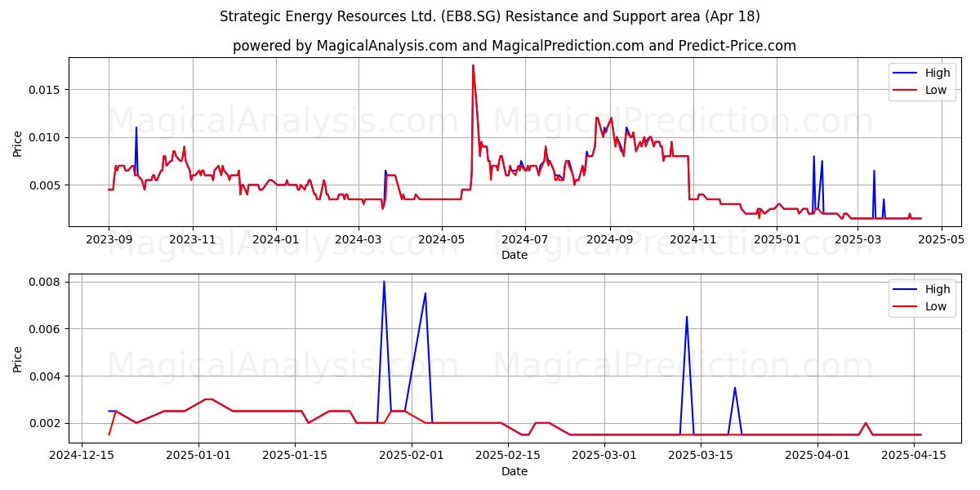Click the 2025-01-15 date tick
980x490 pixels.
point(296,456)
